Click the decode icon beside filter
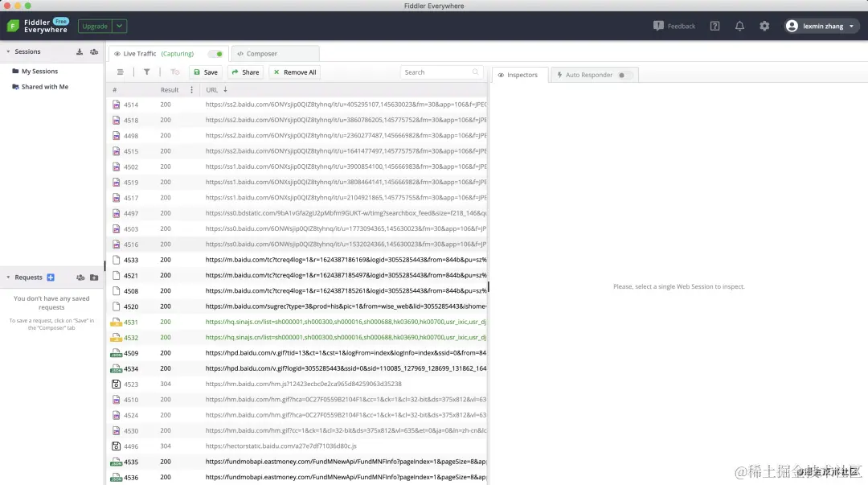The image size is (868, 485). click(x=175, y=72)
